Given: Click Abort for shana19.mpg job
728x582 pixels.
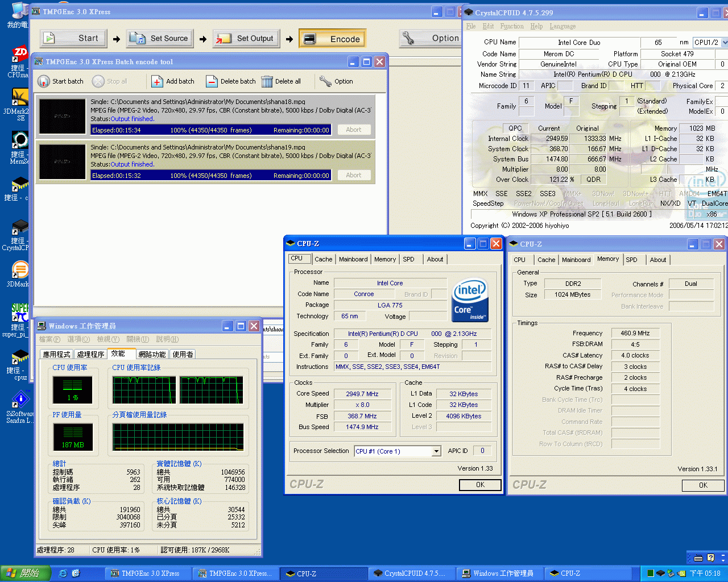Looking at the screenshot, I should [354, 175].
